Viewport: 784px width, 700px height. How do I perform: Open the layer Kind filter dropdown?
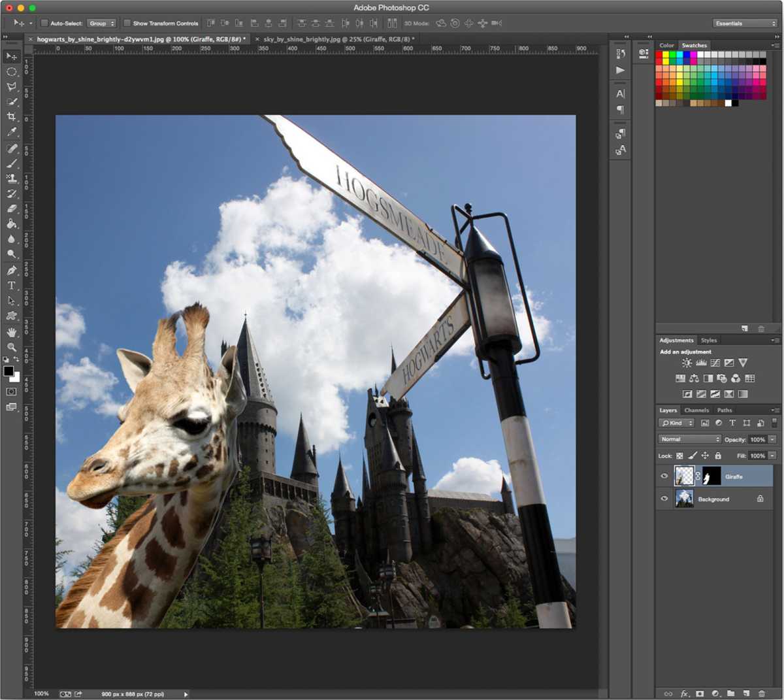[677, 423]
